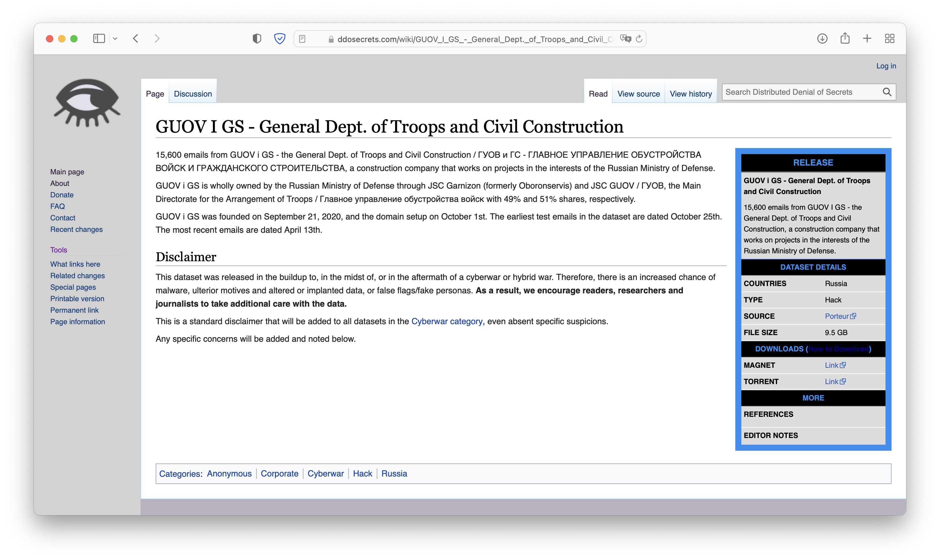Open the View history tab
The image size is (940, 560).
click(690, 94)
